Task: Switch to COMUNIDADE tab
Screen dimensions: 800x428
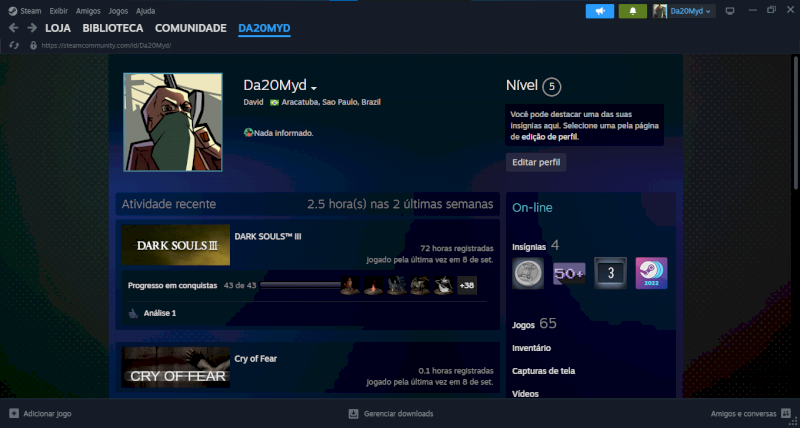Action: pyautogui.click(x=191, y=29)
